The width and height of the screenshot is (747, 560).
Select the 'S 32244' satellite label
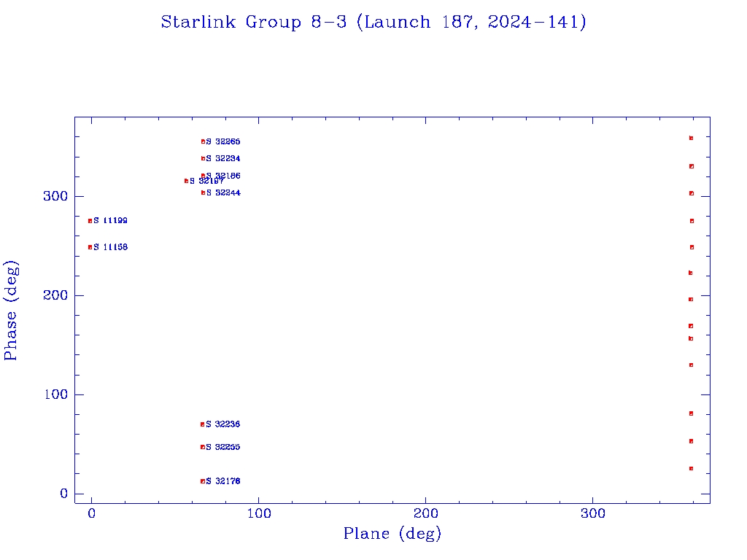point(223,192)
